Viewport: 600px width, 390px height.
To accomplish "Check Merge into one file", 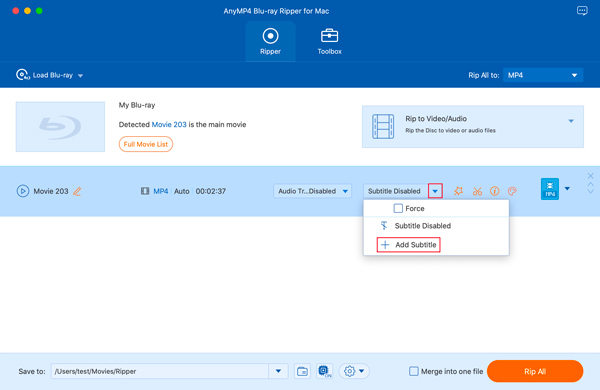I will (414, 371).
